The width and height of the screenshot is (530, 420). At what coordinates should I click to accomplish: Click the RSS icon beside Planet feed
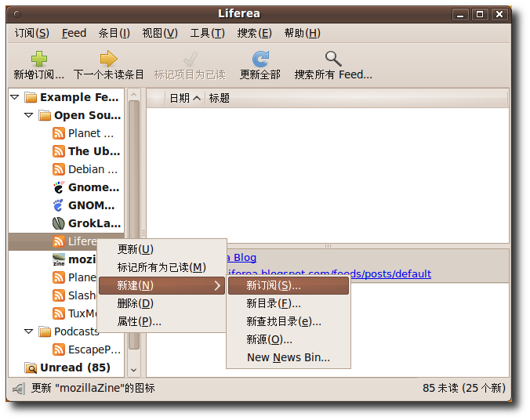pyautogui.click(x=59, y=133)
